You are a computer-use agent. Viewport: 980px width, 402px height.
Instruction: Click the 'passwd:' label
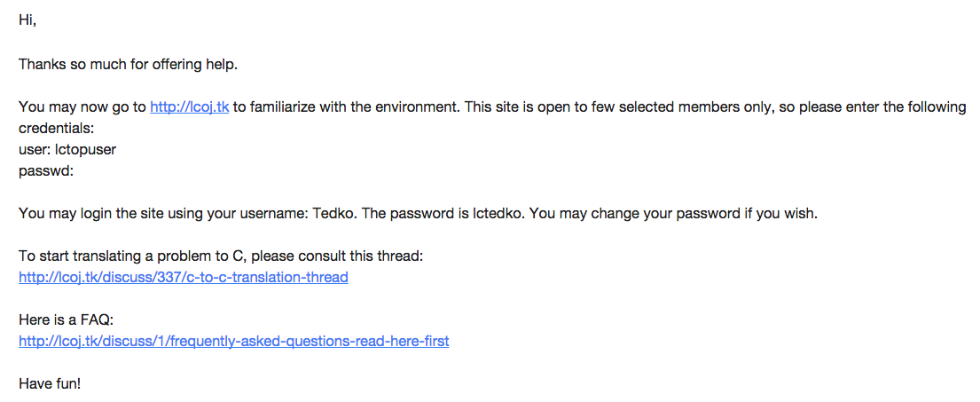coord(45,171)
